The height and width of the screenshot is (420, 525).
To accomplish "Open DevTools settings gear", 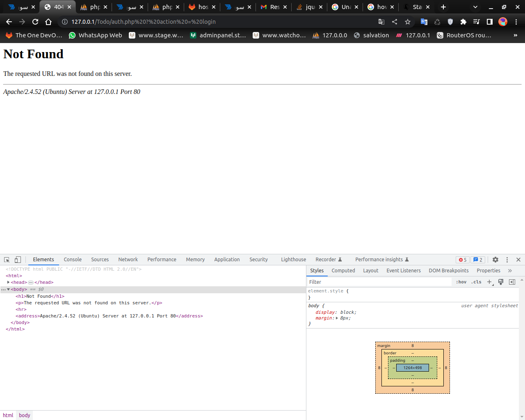I will (495, 260).
